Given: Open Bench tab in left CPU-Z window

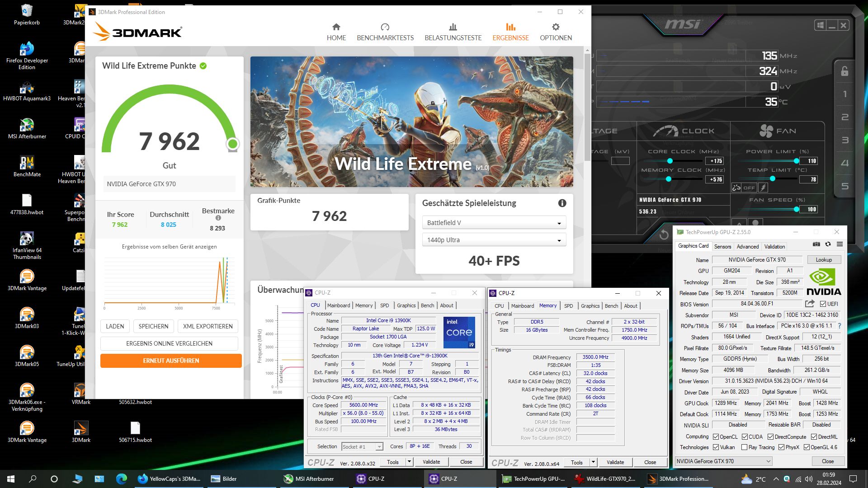Looking at the screenshot, I should pyautogui.click(x=427, y=306).
